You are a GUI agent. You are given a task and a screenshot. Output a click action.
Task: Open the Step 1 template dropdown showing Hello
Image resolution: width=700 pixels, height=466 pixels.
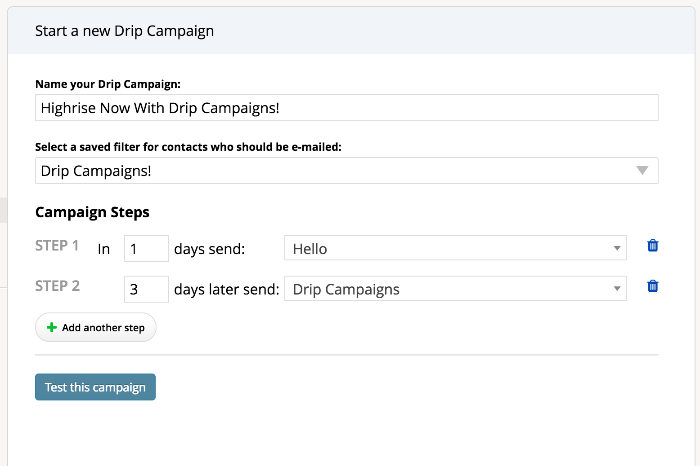pyautogui.click(x=455, y=248)
